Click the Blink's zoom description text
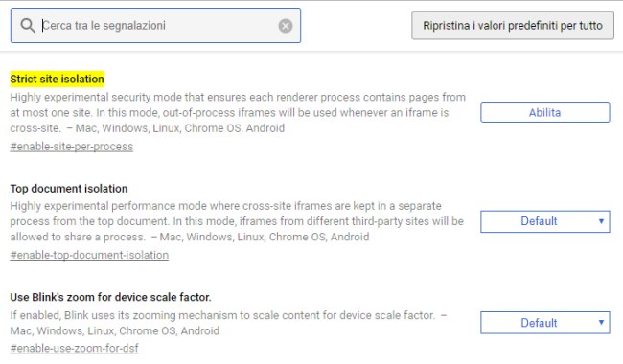623x364 pixels. (x=228, y=323)
